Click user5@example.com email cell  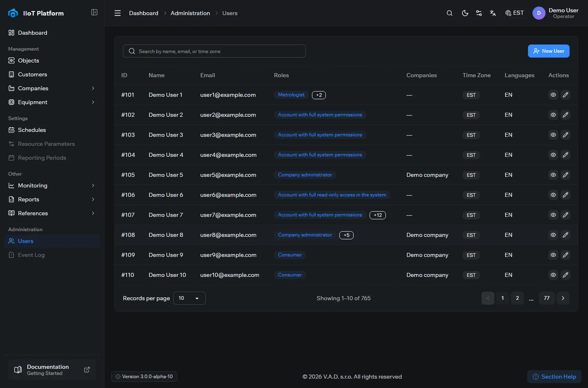228,175
